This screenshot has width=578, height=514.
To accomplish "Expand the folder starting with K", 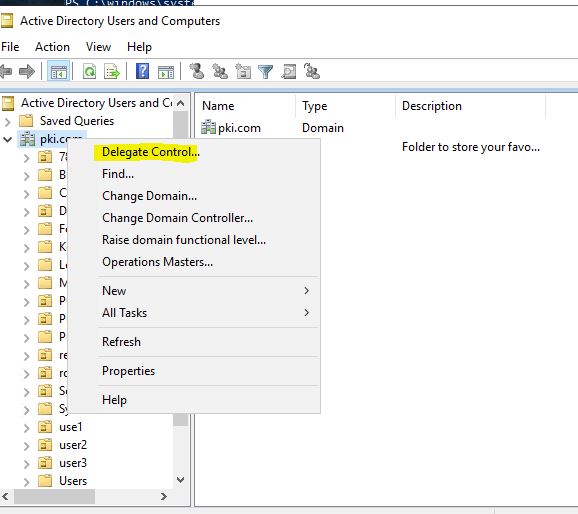I will (26, 248).
